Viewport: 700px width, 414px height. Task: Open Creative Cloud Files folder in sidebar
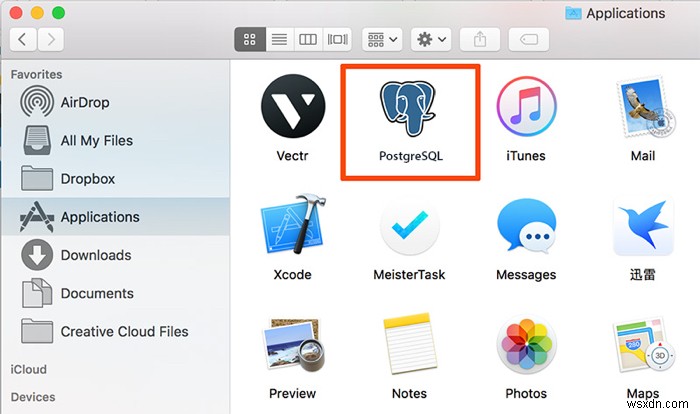116,331
